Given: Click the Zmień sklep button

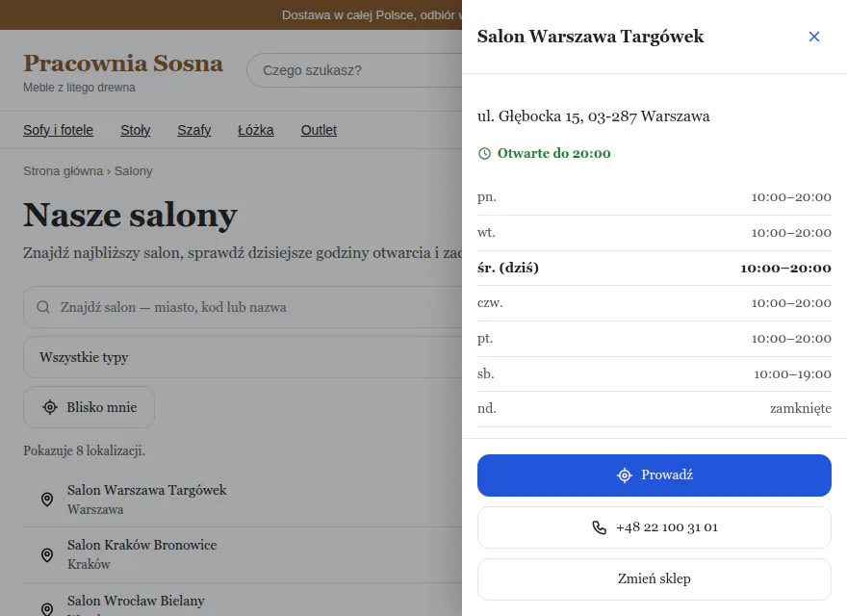Looking at the screenshot, I should pyautogui.click(x=654, y=579).
